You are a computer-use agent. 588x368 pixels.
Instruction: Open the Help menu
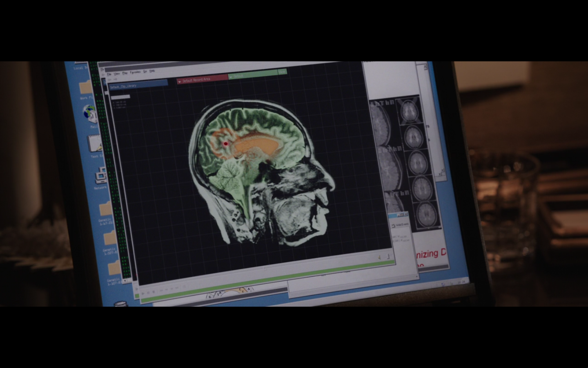152,71
